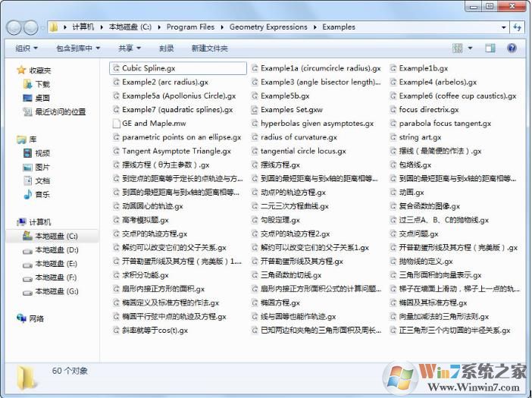
Task: Open 网络 in the navigation pane
Action: (30, 318)
